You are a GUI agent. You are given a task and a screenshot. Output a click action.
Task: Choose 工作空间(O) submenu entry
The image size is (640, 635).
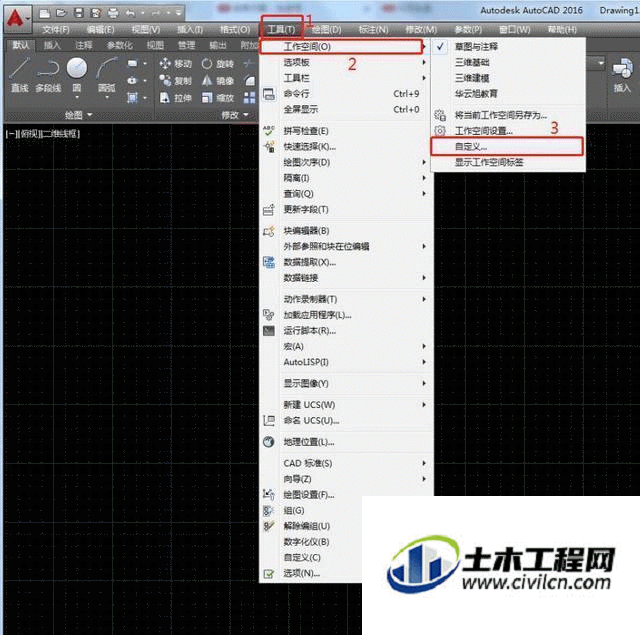pos(342,47)
